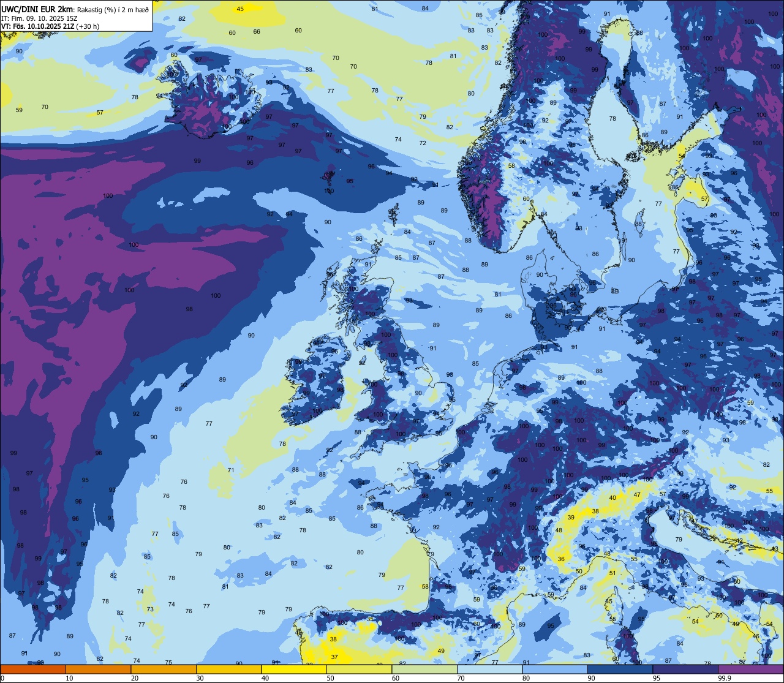Image resolution: width=784 pixels, height=683 pixels.
Task: Click the map title 'UWC/DINI EUR 2km'
Action: 37,9
